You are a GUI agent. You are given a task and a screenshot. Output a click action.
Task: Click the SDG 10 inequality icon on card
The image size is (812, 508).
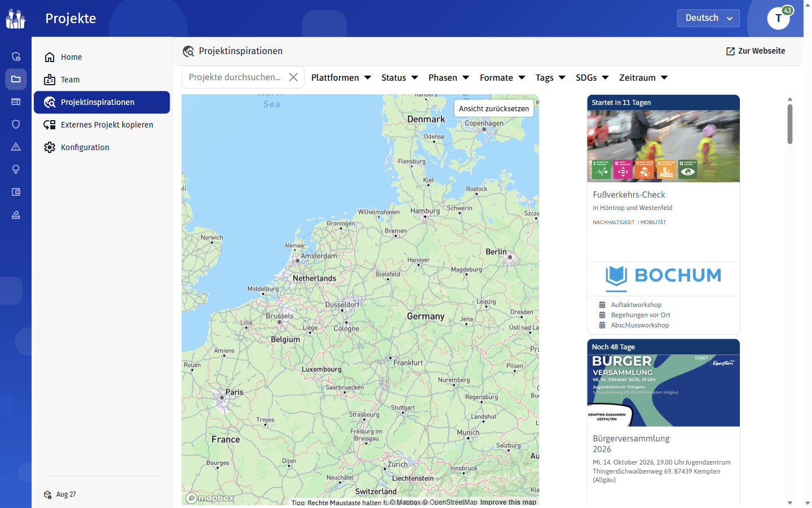[x=623, y=169]
